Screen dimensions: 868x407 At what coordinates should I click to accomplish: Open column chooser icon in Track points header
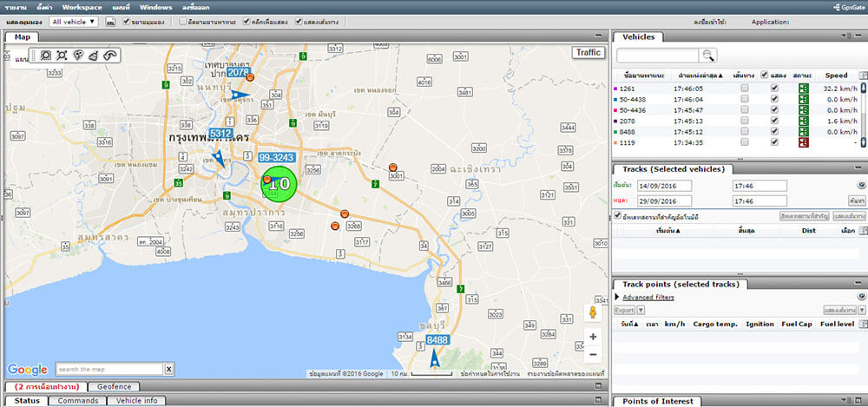pyautogui.click(x=863, y=324)
